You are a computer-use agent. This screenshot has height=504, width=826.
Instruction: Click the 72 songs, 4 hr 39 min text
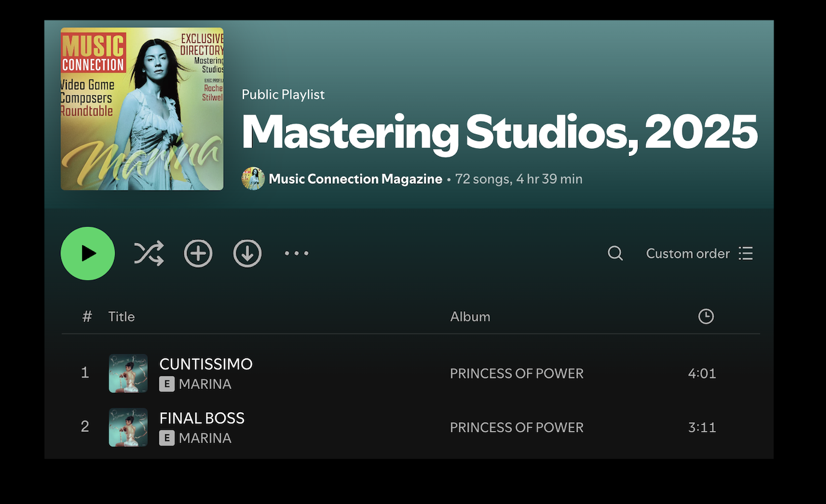[519, 179]
